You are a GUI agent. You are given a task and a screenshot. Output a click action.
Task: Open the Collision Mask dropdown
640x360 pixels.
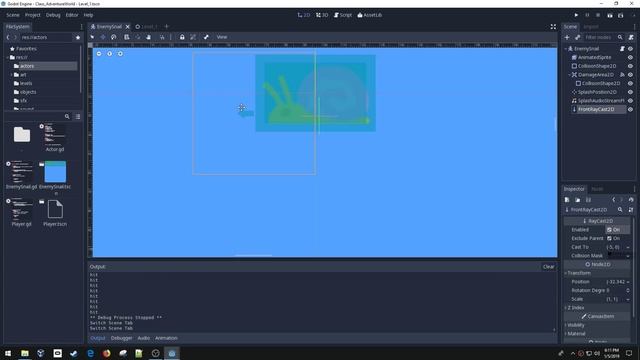(x=628, y=256)
